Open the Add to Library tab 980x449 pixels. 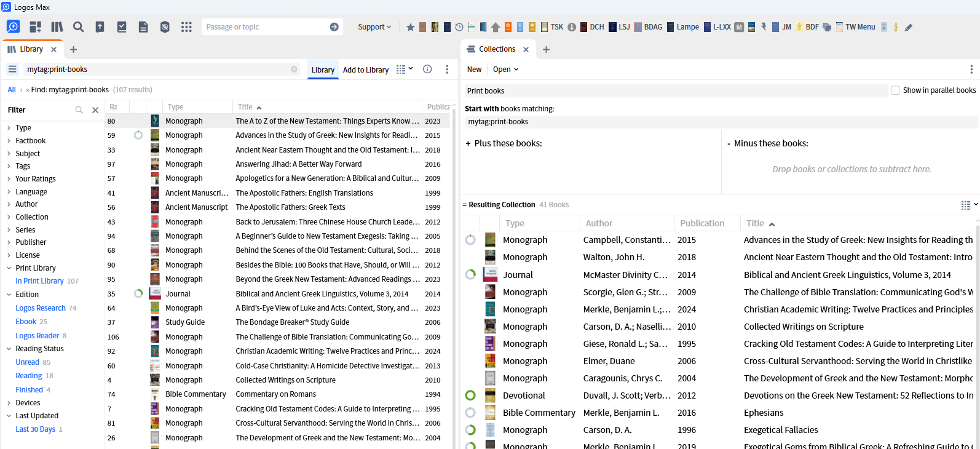[x=366, y=70]
